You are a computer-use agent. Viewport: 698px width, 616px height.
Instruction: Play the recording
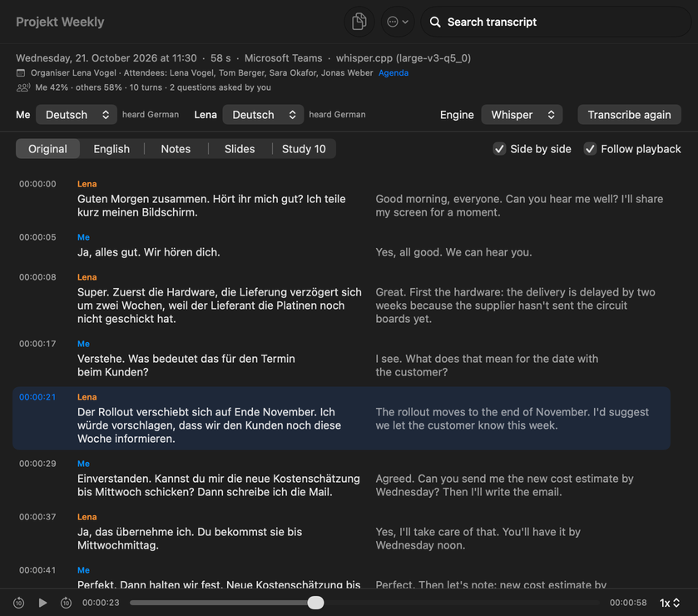tap(42, 603)
